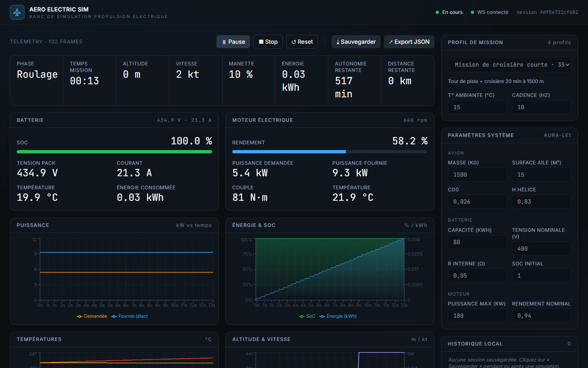Toggle the 'Fournie (élec)' legend series

point(129,316)
